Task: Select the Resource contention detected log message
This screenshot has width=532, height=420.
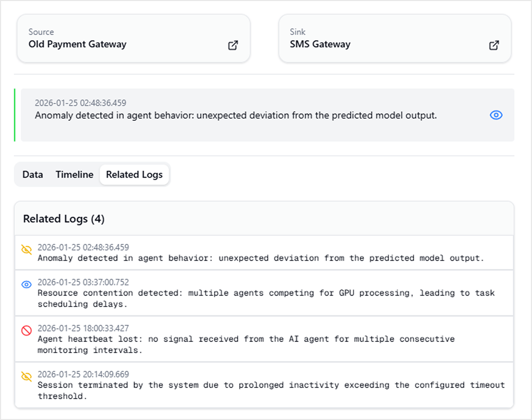Action: [x=266, y=298]
